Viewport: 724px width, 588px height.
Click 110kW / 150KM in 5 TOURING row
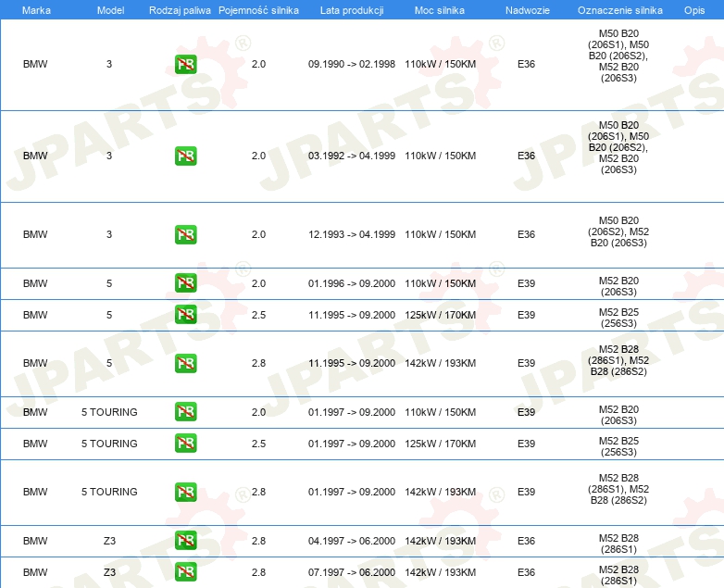click(440, 412)
